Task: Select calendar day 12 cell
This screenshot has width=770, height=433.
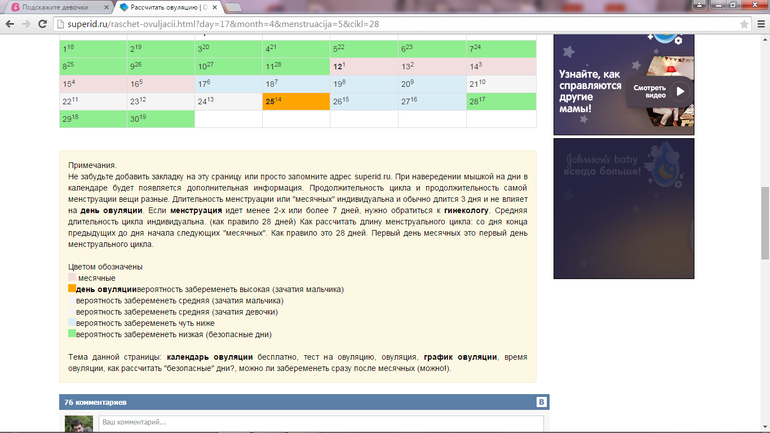Action: pyautogui.click(x=364, y=66)
